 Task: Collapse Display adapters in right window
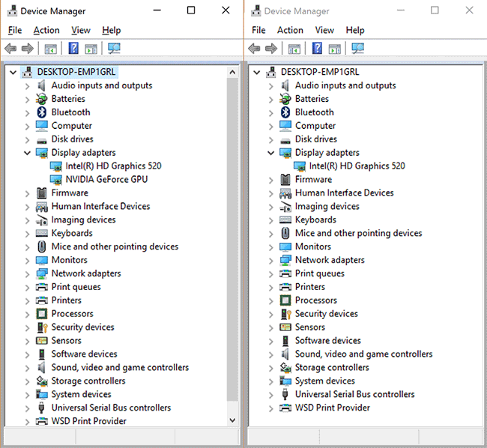click(x=271, y=153)
